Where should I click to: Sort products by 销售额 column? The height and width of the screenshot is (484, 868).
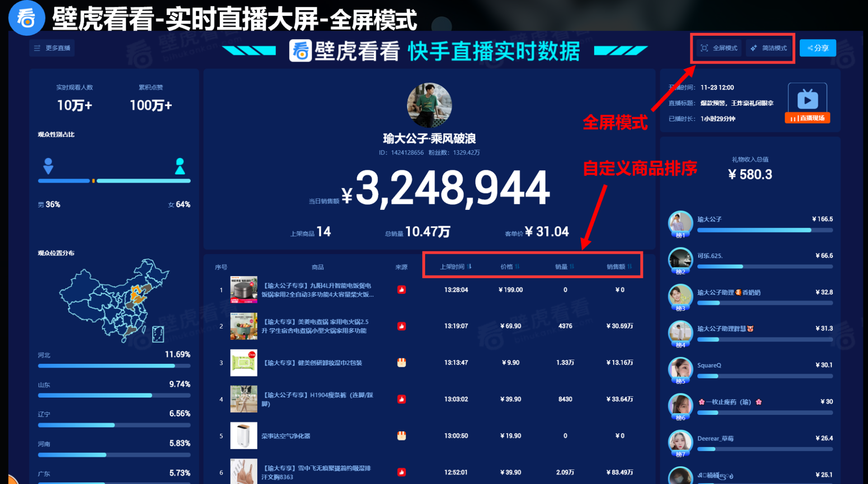[x=619, y=266]
